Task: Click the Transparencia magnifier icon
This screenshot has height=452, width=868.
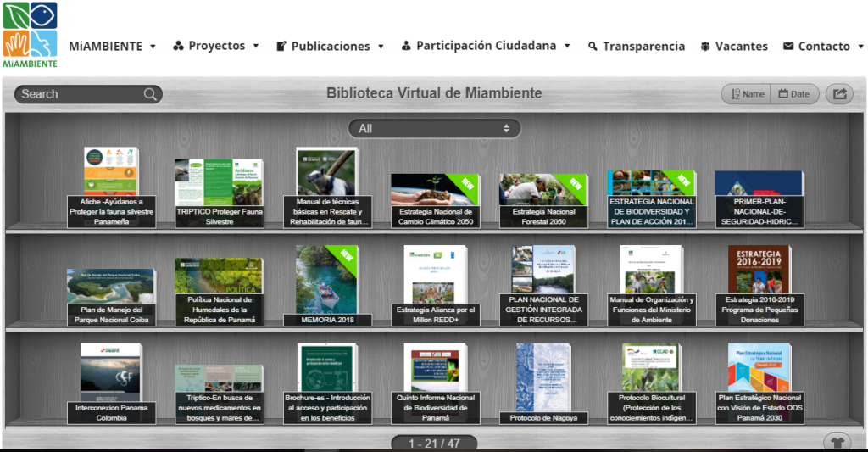Action: [593, 47]
